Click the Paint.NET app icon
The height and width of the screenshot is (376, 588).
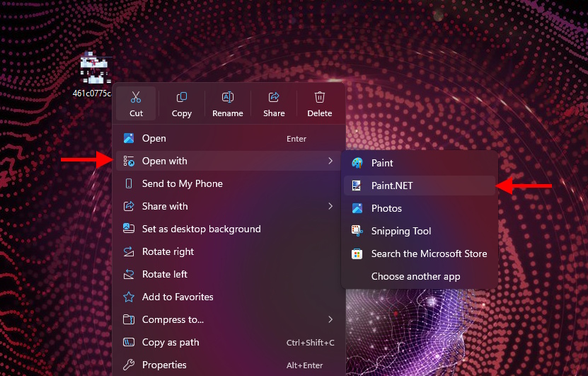[x=357, y=186]
